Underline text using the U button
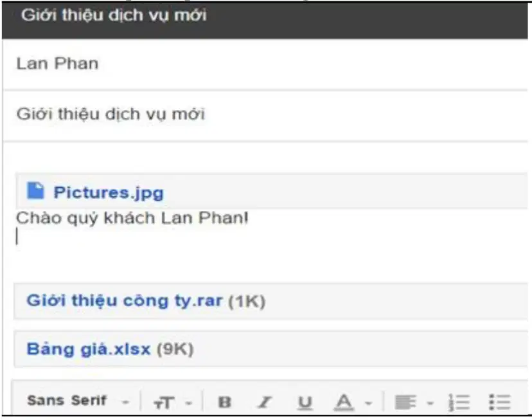 pos(305,403)
